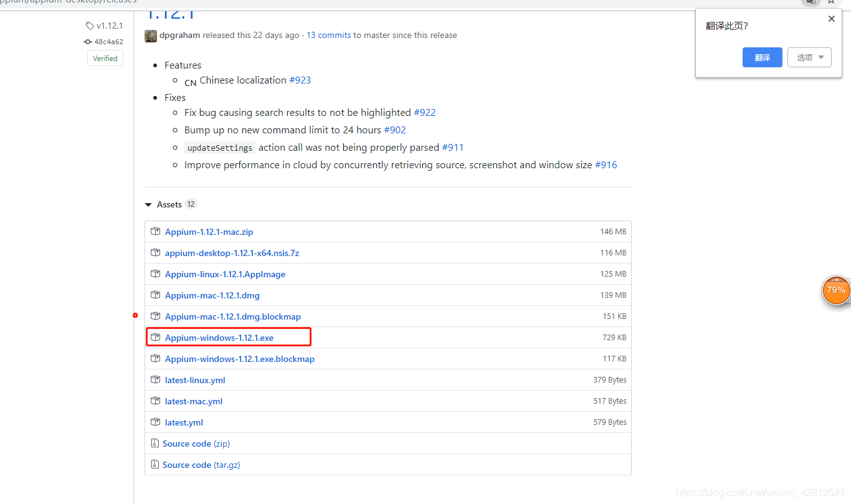Open issue #923 Chinese localization
Screen dimensions: 851x504
(x=300, y=80)
